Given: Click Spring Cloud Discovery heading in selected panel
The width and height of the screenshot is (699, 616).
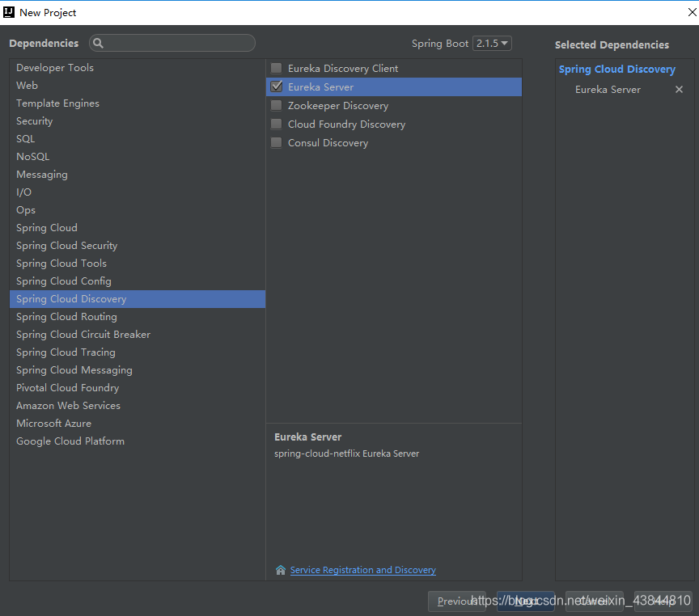Looking at the screenshot, I should tap(617, 70).
